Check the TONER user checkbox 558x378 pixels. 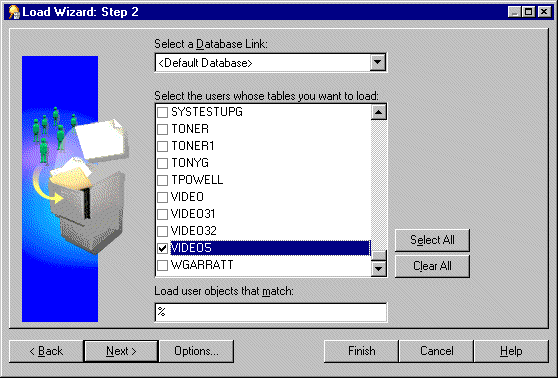(x=163, y=129)
